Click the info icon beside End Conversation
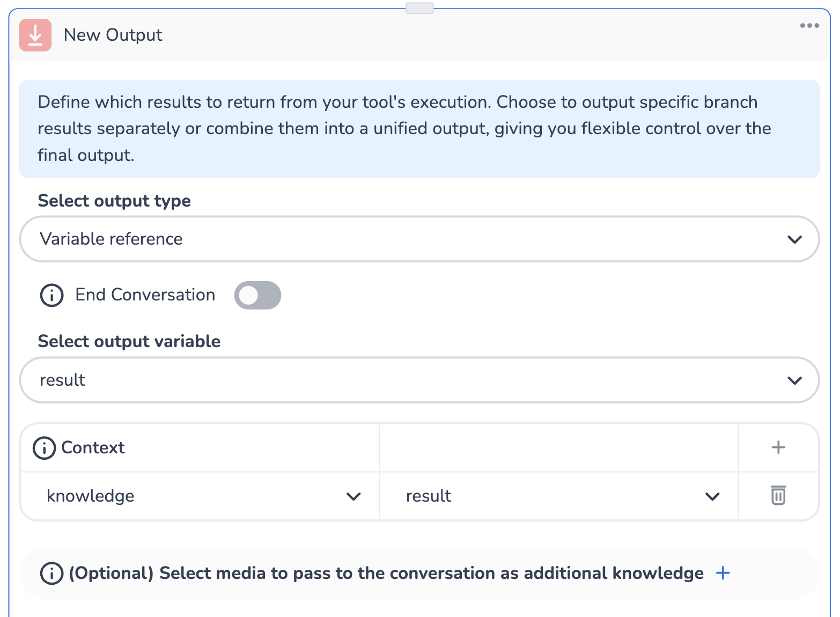Viewport: 840px width, 617px height. (51, 295)
